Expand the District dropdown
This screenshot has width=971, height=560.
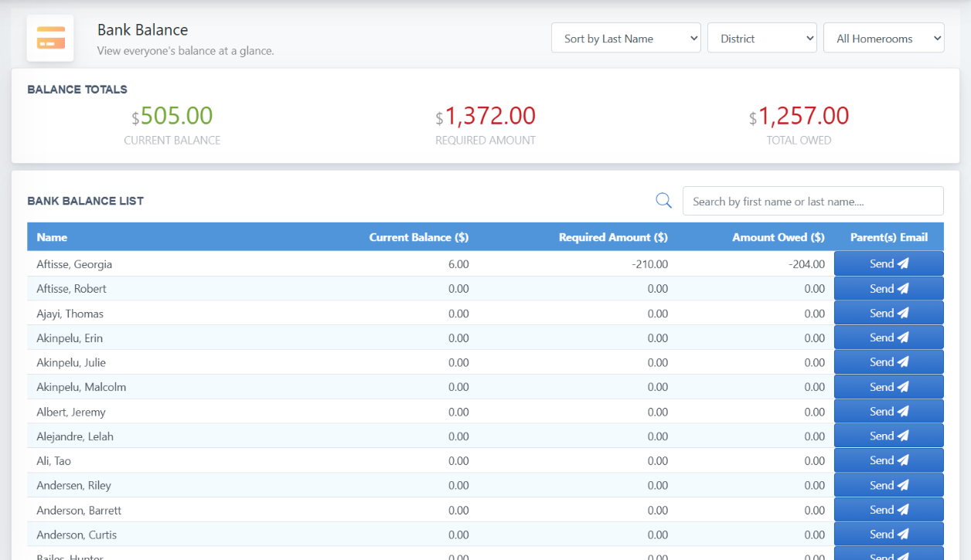(x=761, y=38)
